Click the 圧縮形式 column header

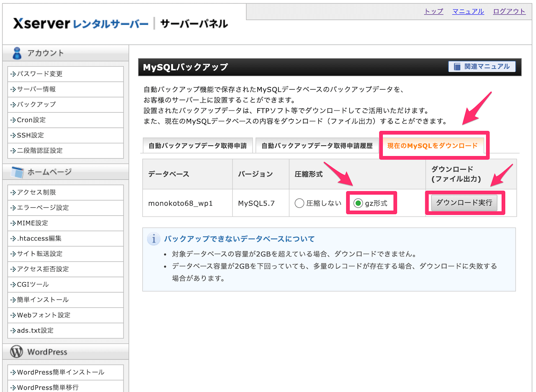pos(357,174)
